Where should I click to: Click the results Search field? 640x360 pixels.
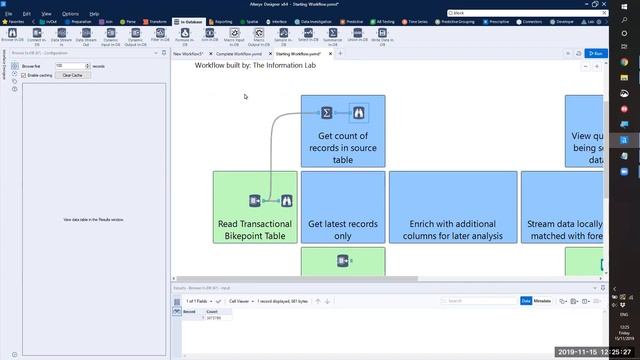pos(478,301)
